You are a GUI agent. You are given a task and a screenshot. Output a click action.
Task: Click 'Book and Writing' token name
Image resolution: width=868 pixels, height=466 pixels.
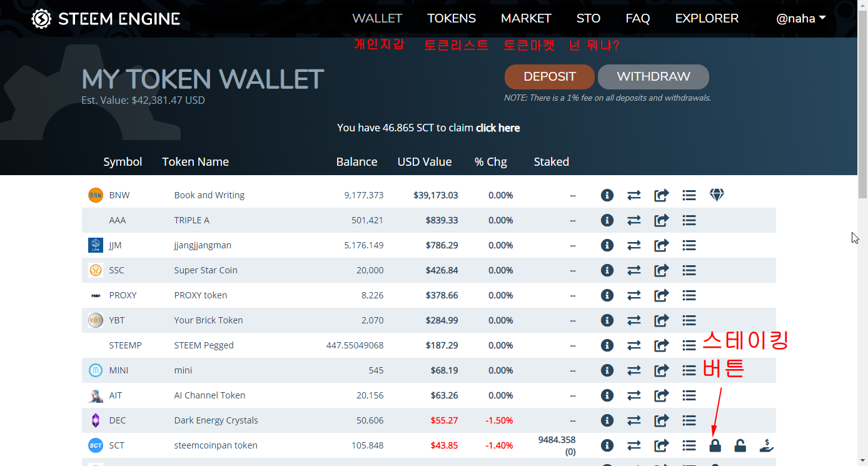[x=209, y=195]
